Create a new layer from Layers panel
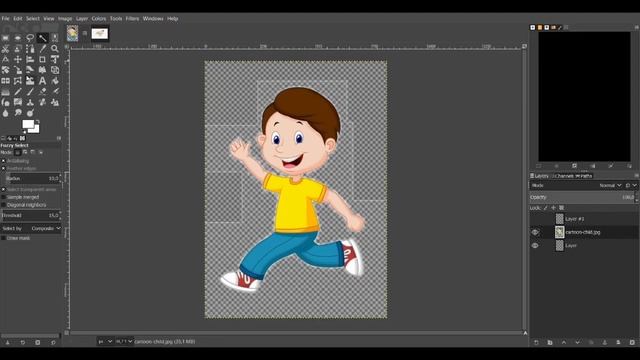This screenshot has width=640, height=360. click(536, 342)
